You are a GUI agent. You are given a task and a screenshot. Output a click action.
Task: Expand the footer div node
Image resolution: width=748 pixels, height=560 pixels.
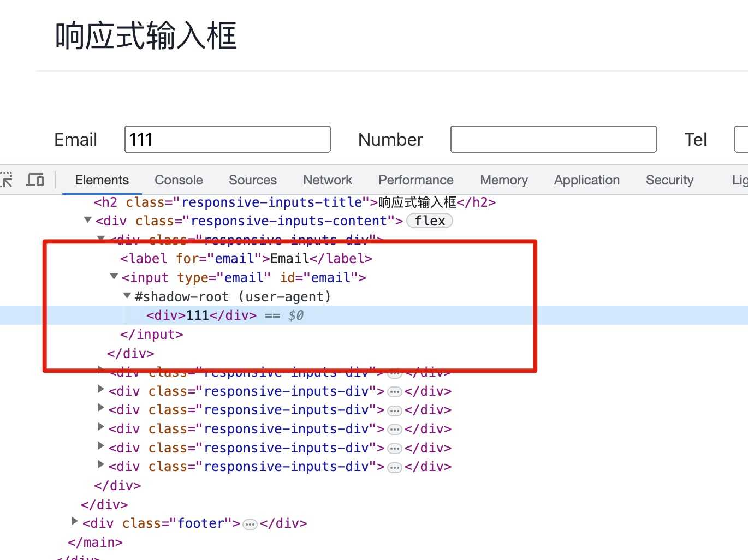click(75, 522)
